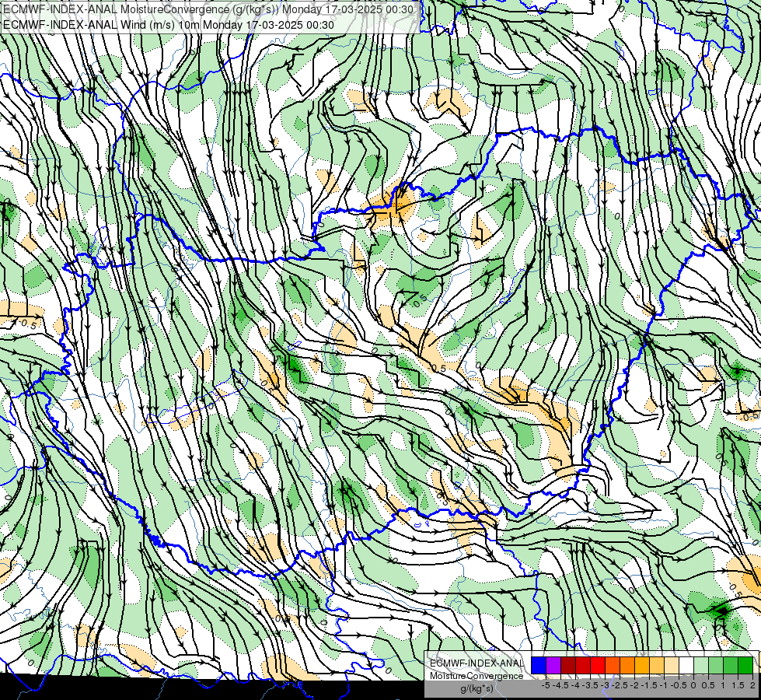Pick the legend swatch between 0.5 and 1
Screen dimensions: 761x700
click(x=716, y=665)
